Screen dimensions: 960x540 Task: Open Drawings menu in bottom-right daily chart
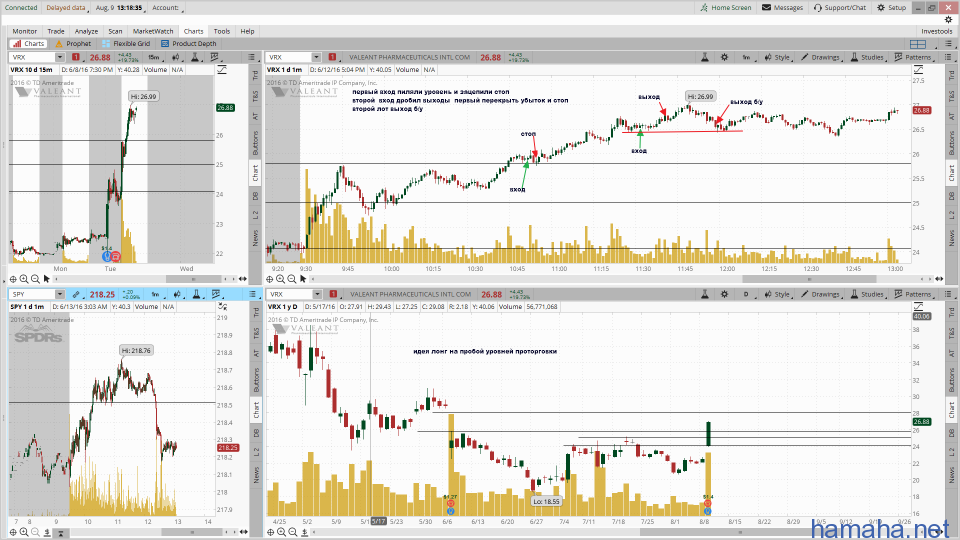(821, 294)
